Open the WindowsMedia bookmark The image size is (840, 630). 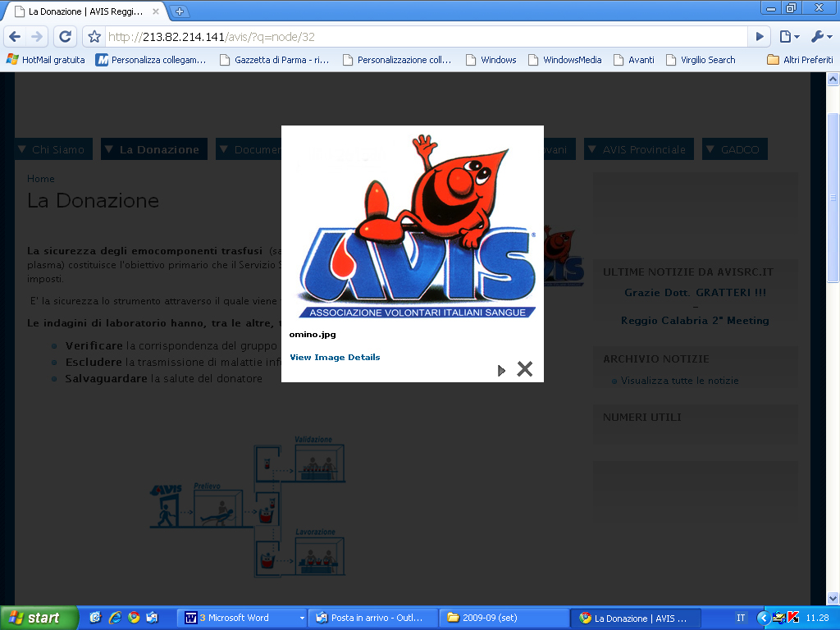click(565, 60)
